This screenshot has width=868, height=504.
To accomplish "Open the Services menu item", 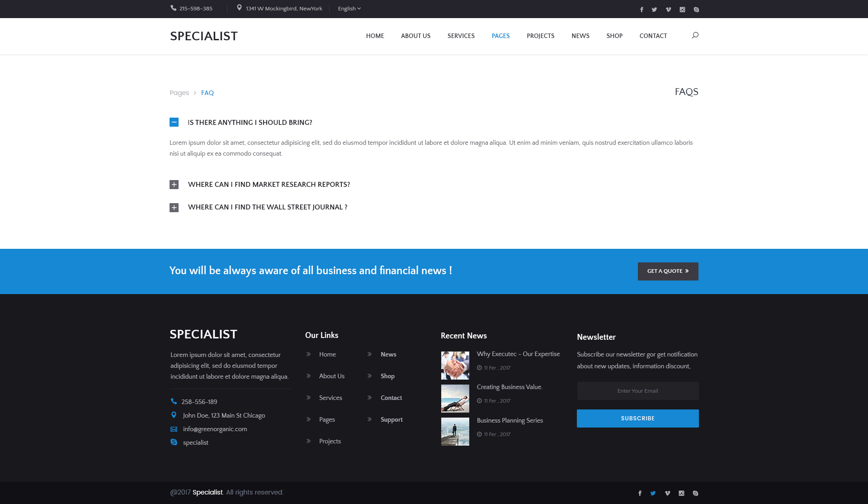I will 461,36.
